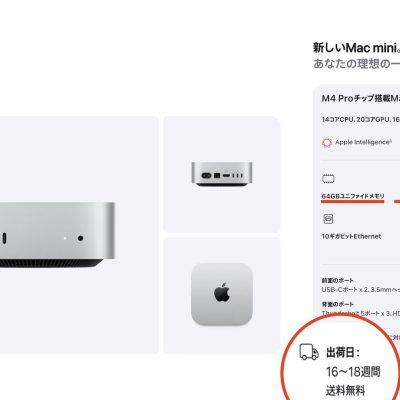Screen dimensions: 400x400
Task: Click the underlined 64GBユニファイドメモリ spec
Action: 353,196
